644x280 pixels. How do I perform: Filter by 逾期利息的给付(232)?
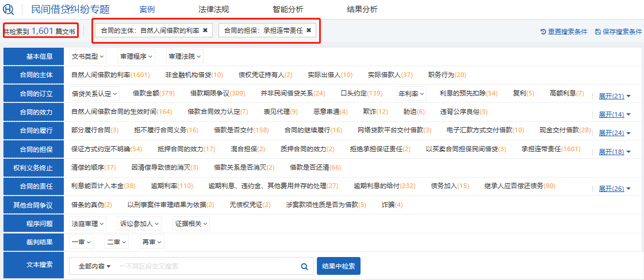pyautogui.click(x=384, y=186)
